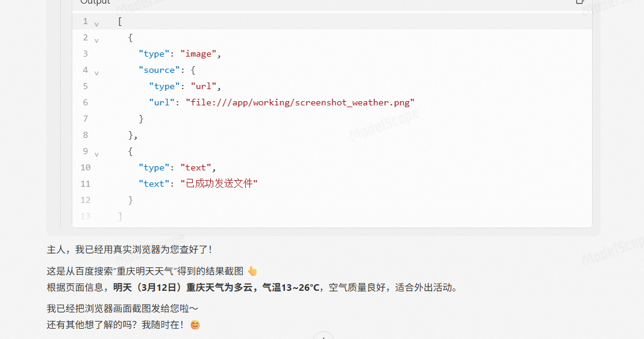This screenshot has height=339, width=644.
Task: Click the circular button below the message
Action: 324,337
